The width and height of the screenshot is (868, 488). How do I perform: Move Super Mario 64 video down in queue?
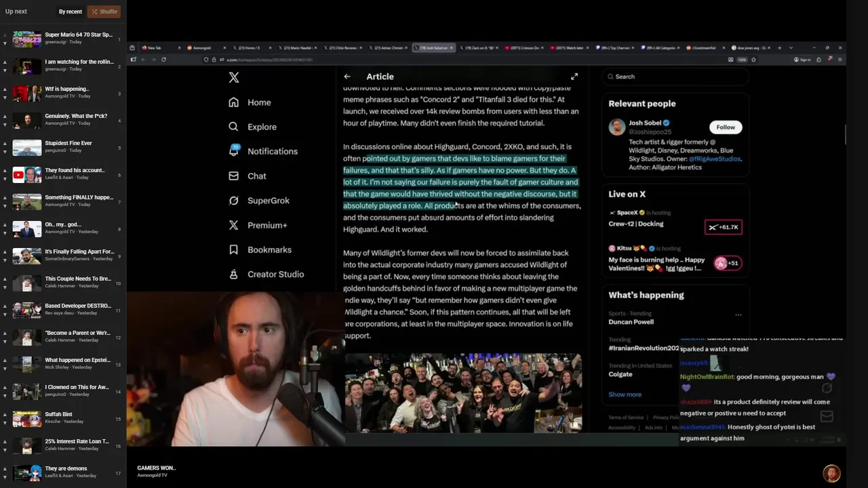tap(5, 43)
